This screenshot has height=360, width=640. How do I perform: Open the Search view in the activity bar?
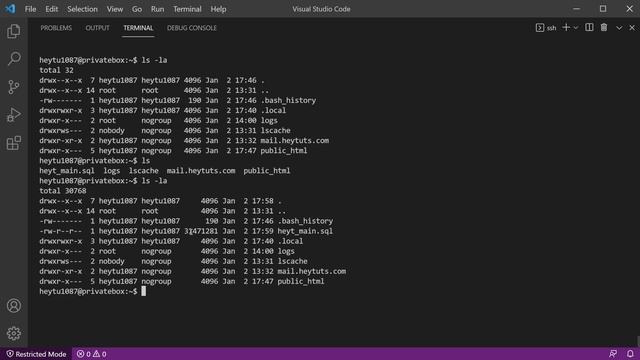[13, 59]
